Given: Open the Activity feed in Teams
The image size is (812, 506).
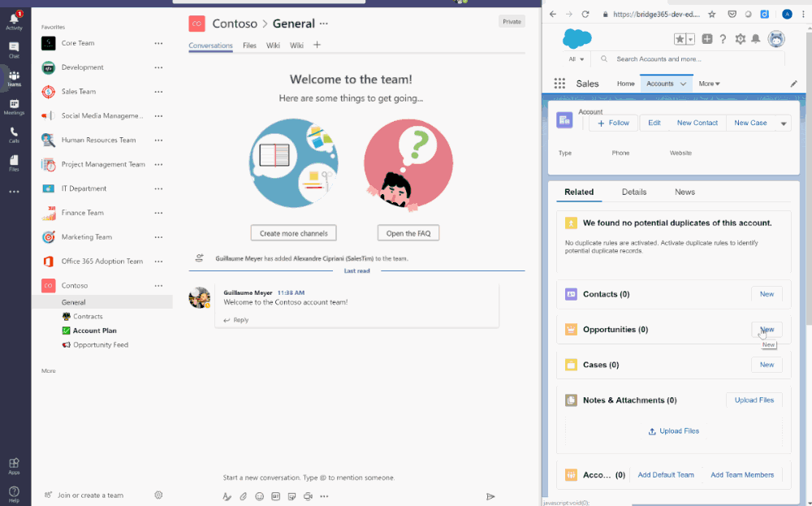Looking at the screenshot, I should (x=14, y=21).
